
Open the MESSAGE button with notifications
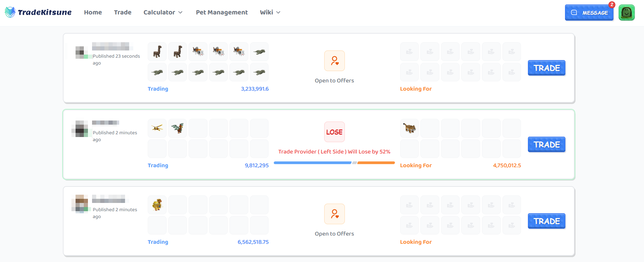tap(589, 13)
